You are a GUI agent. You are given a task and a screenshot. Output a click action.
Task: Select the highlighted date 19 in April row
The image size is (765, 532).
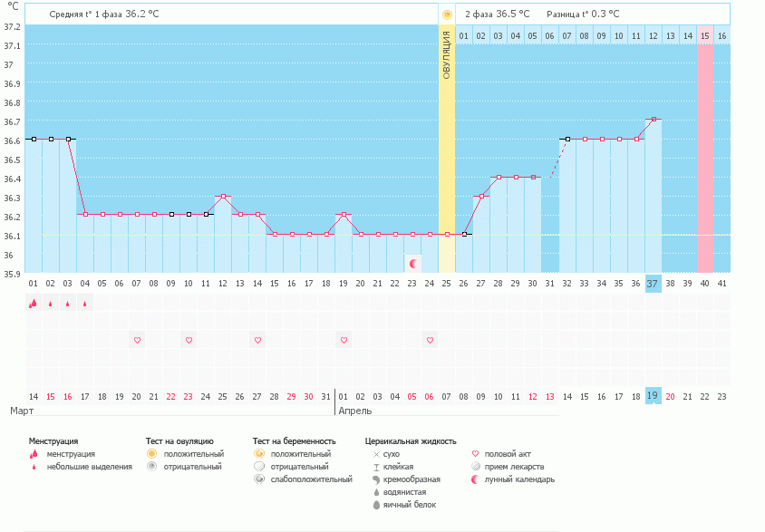(x=653, y=396)
